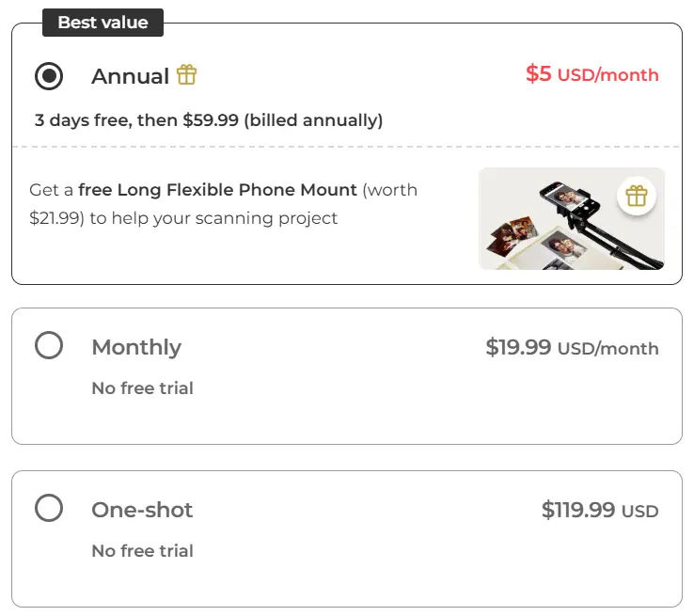Choose the Monthly plan radio button
Viewport: 694px width, 616px height.
click(x=49, y=346)
